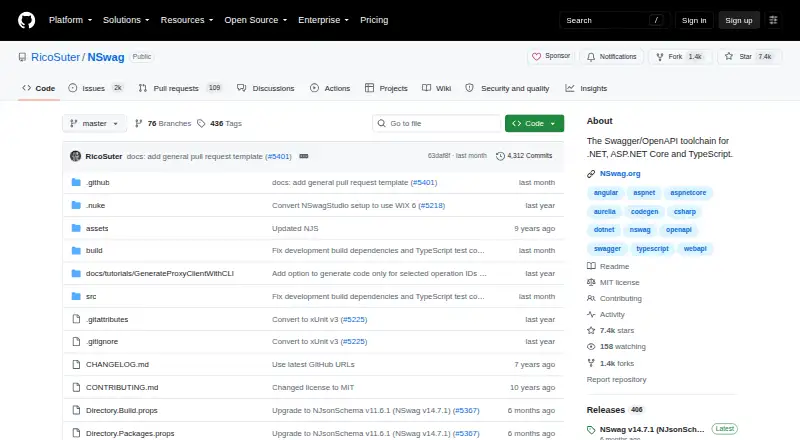Open the .nuke folder icon
This screenshot has height=440, width=800.
point(76,205)
